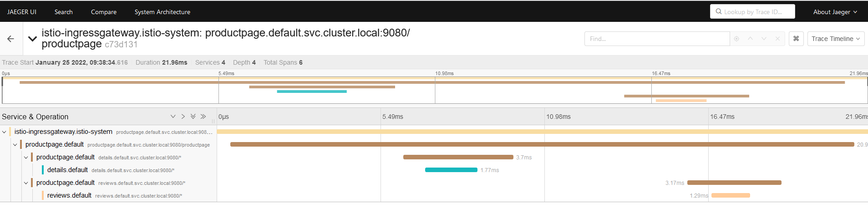Image resolution: width=868 pixels, height=209 pixels.
Task: Jump to next search result arrow
Action: pos(764,39)
